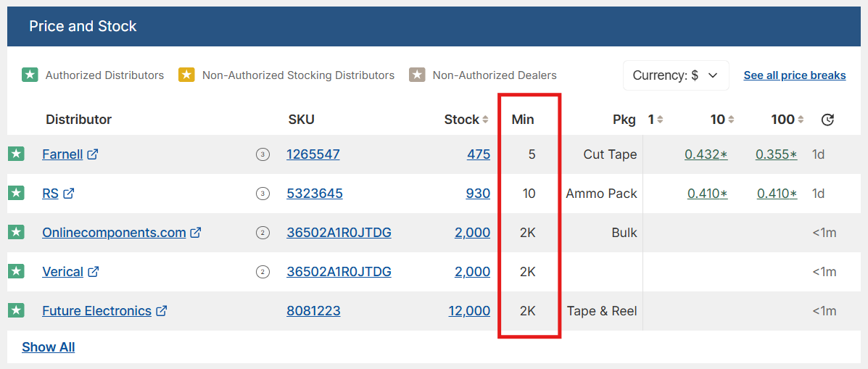This screenshot has height=369, width=868.
Task: Click the Tape & Reel package cell
Action: tap(602, 311)
